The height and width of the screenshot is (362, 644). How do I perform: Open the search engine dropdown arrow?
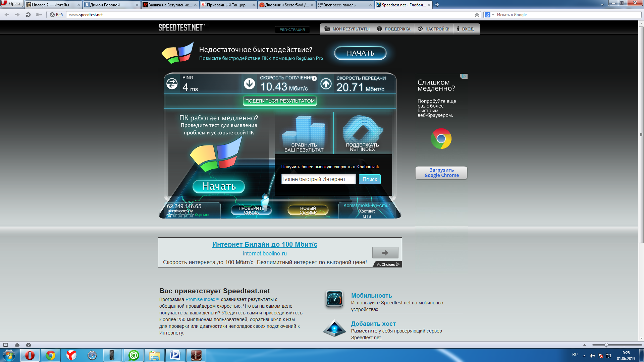(x=493, y=15)
